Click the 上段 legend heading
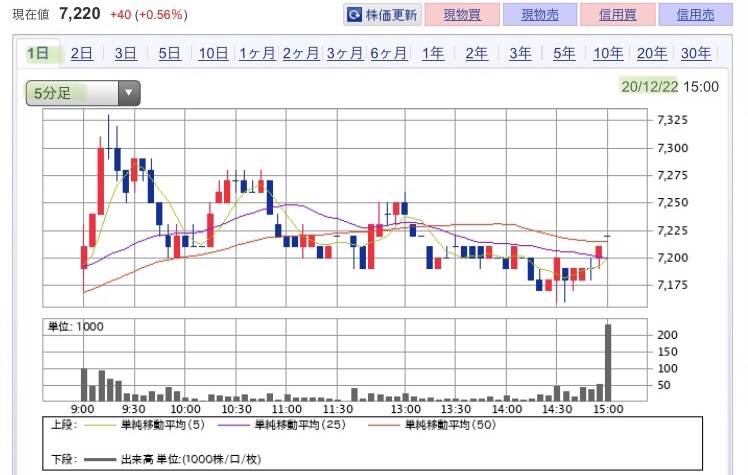Image resolution: width=748 pixels, height=475 pixels. (64, 424)
